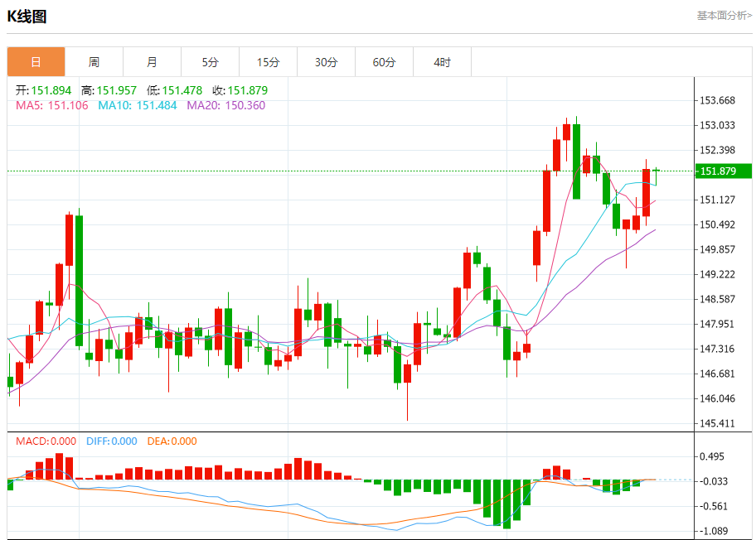Open the 5分 interval tab

210,62
